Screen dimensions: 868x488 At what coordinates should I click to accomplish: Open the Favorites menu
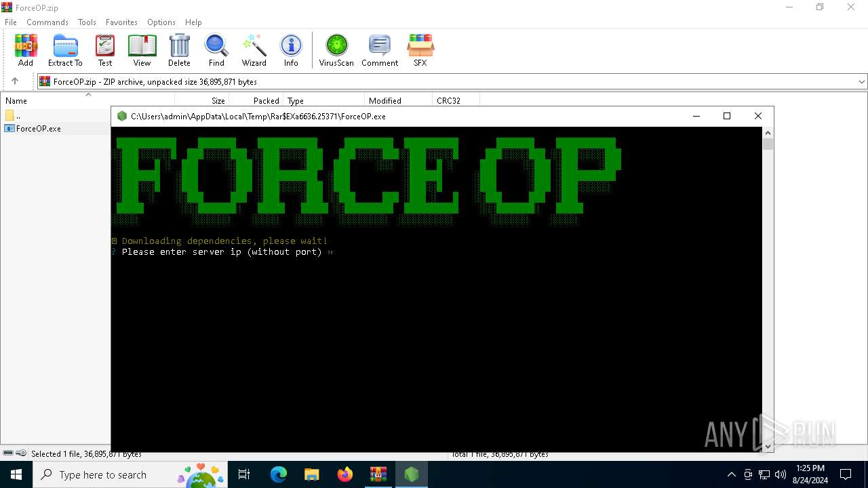click(121, 22)
